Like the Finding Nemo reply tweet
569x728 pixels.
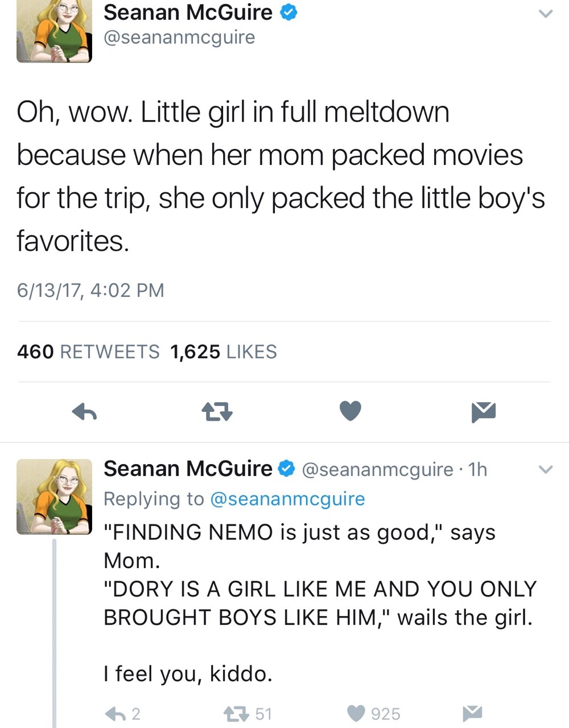[x=356, y=713]
